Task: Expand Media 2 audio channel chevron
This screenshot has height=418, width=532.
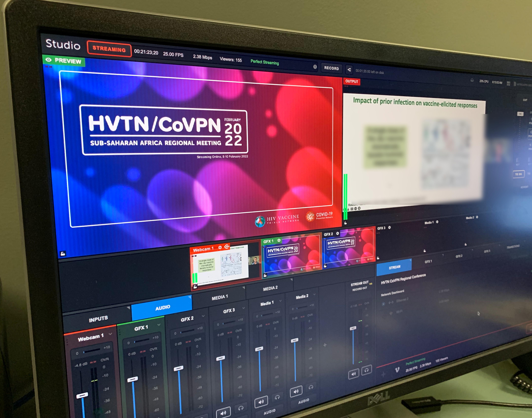Action: coord(315,294)
